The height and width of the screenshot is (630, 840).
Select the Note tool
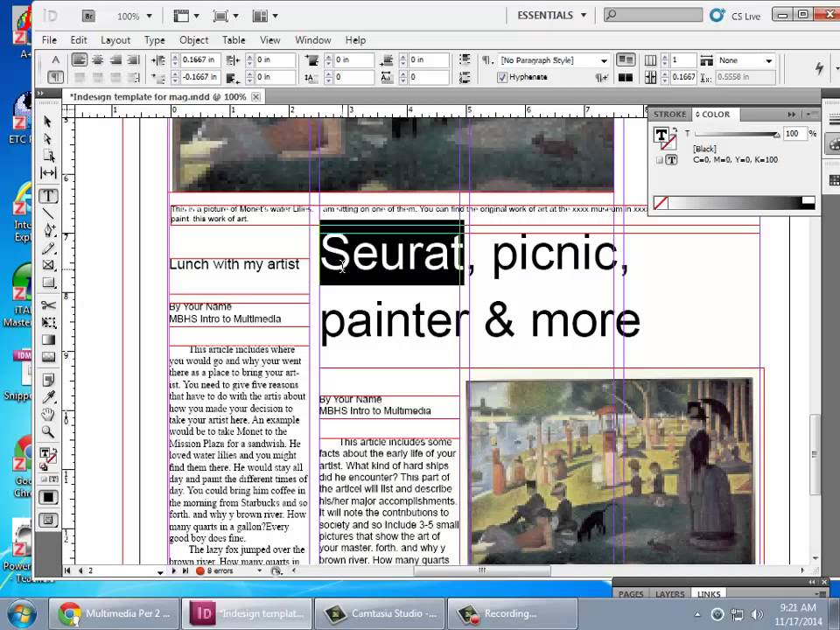(47, 380)
